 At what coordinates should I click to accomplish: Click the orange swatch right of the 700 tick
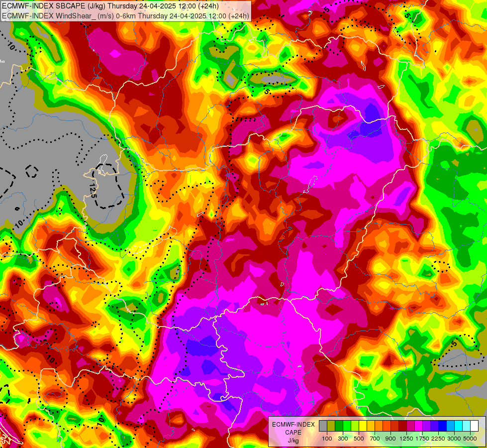click(379, 426)
